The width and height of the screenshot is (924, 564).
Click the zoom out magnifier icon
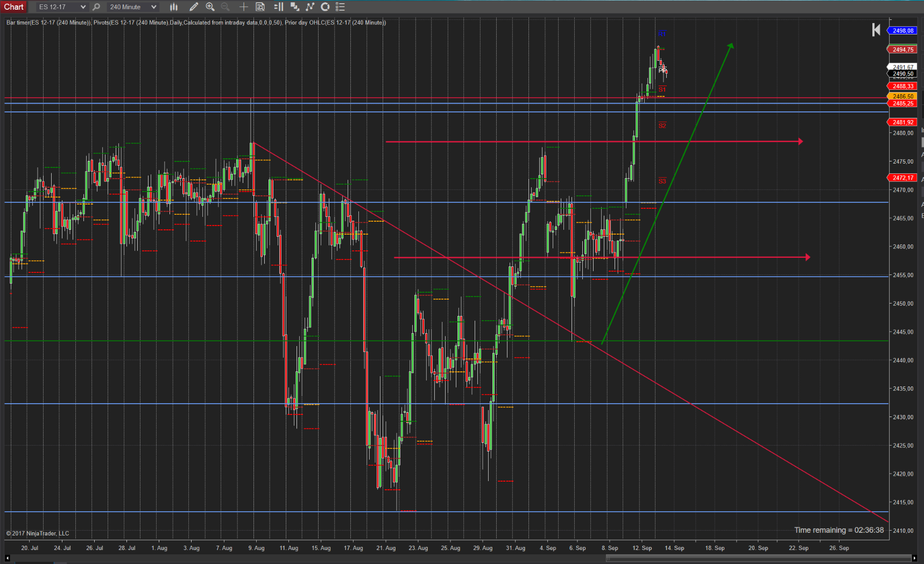click(225, 7)
